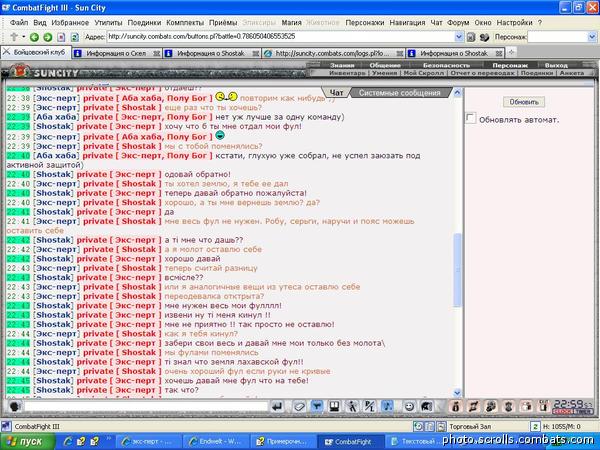Screen dimensions: 600x450
Task: Open the dropdown arrow next to up arrow
Action: [23, 37]
